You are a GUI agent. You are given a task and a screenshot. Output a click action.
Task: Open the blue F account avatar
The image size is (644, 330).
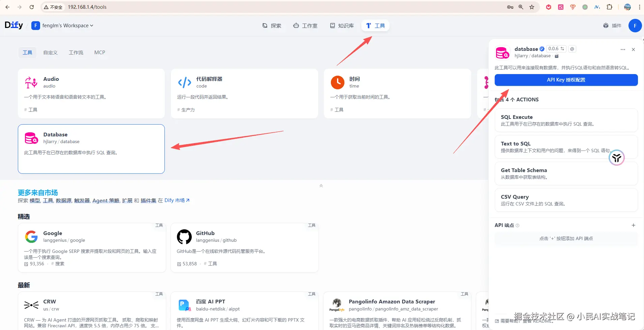(635, 26)
